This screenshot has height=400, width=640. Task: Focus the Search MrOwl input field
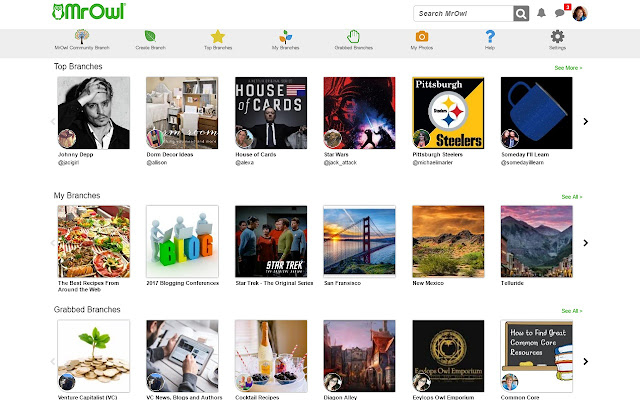tap(463, 13)
